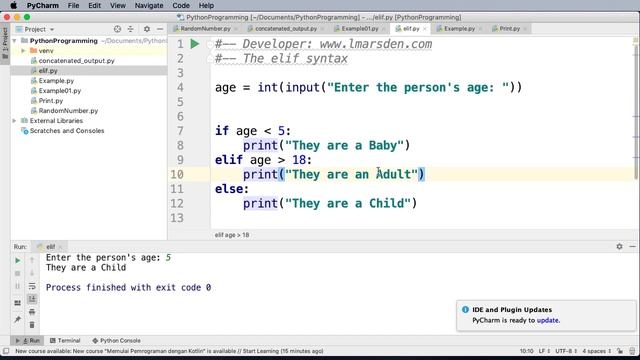Switch to Print.py editor tab

point(509,29)
